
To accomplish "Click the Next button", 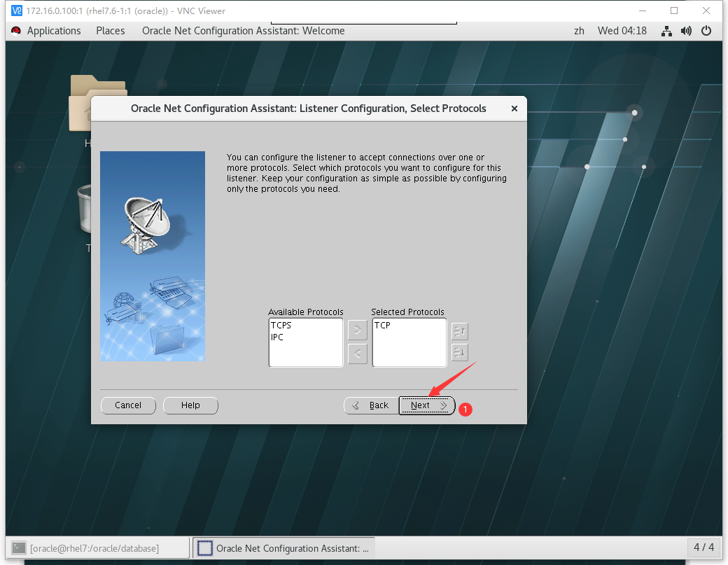I will tap(427, 405).
